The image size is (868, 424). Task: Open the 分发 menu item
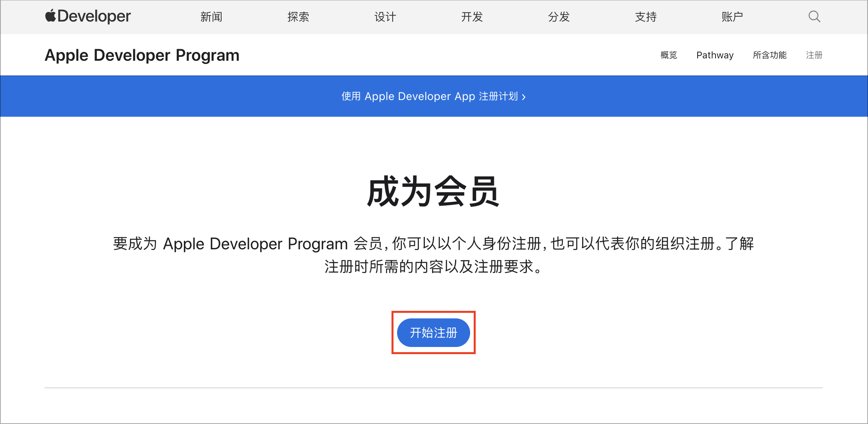tap(559, 17)
